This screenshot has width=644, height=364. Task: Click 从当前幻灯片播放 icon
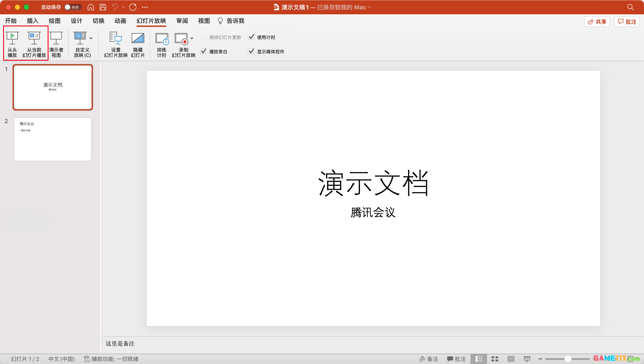(34, 38)
